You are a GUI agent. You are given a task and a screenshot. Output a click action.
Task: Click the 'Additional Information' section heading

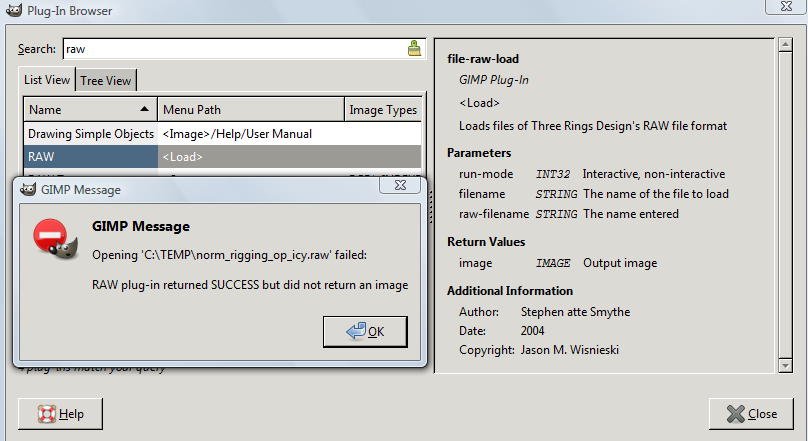pyautogui.click(x=510, y=291)
